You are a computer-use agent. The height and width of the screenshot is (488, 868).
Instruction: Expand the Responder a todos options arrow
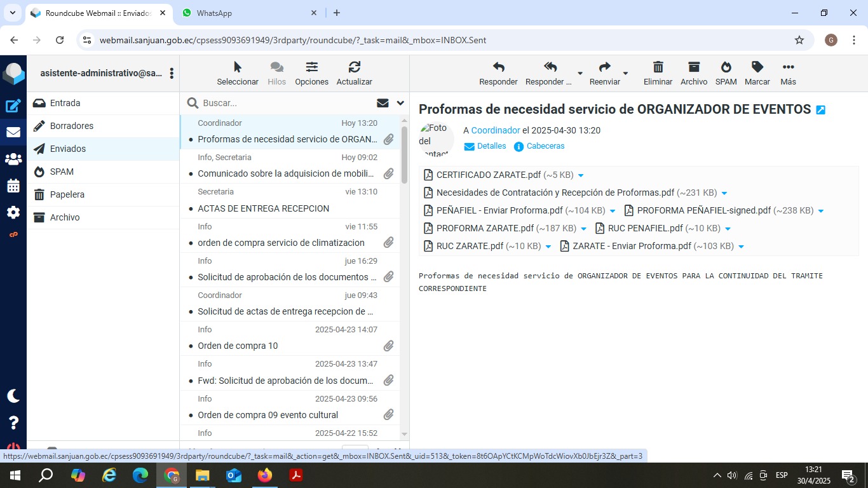tap(580, 73)
